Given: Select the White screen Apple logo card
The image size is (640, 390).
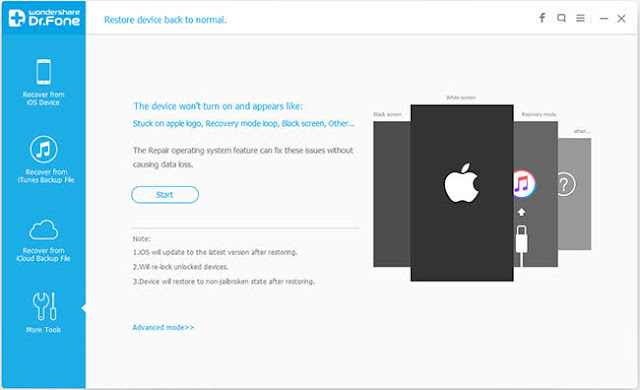Looking at the screenshot, I should pos(462,193).
